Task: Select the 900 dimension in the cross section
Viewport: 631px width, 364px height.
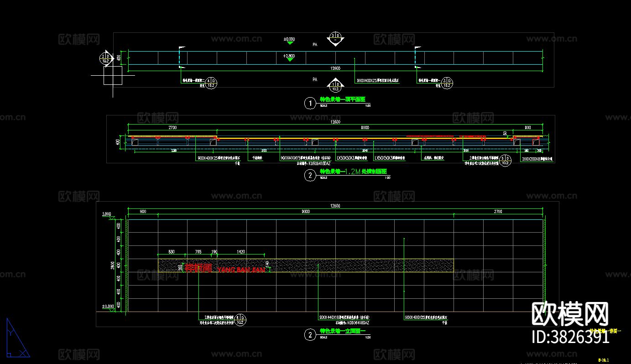Action: pos(528,128)
